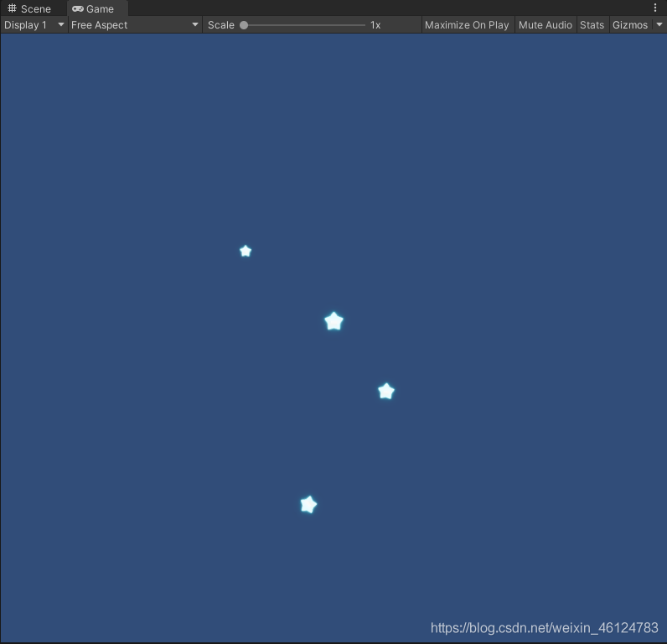The height and width of the screenshot is (644, 667).
Task: Toggle Gizmos in the Game view
Action: [x=630, y=25]
